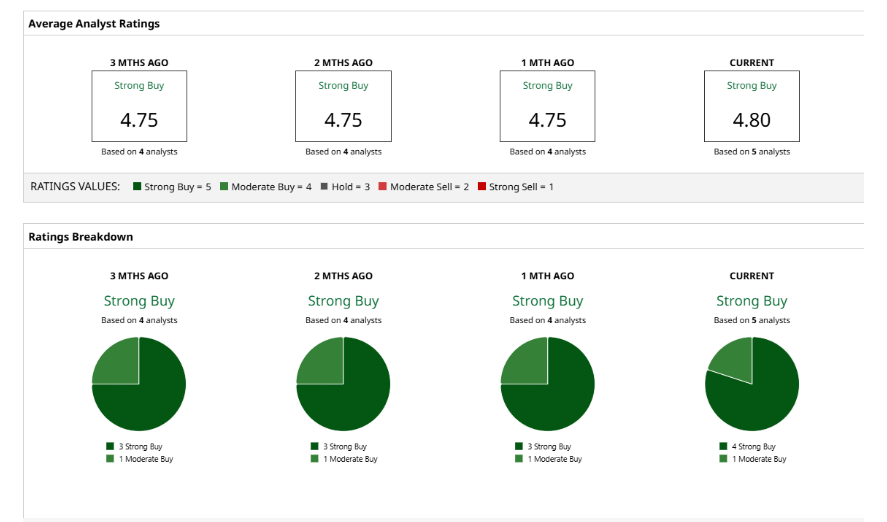887x522 pixels.
Task: Click the Strong Buy heading above the CURRENT pie chart
Action: [751, 301]
